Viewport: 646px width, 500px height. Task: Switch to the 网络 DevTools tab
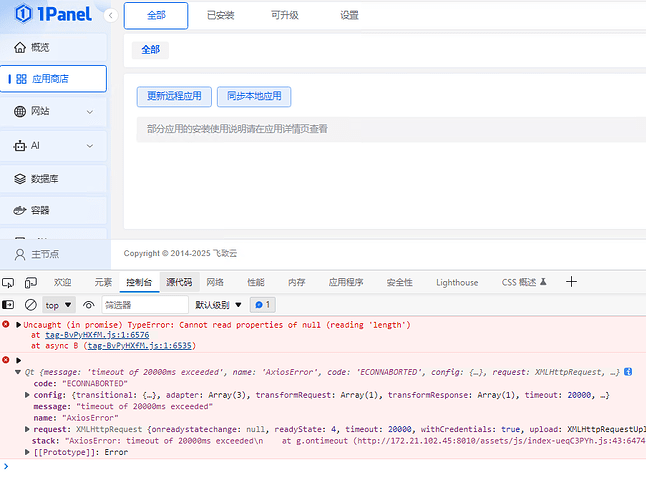coord(215,283)
